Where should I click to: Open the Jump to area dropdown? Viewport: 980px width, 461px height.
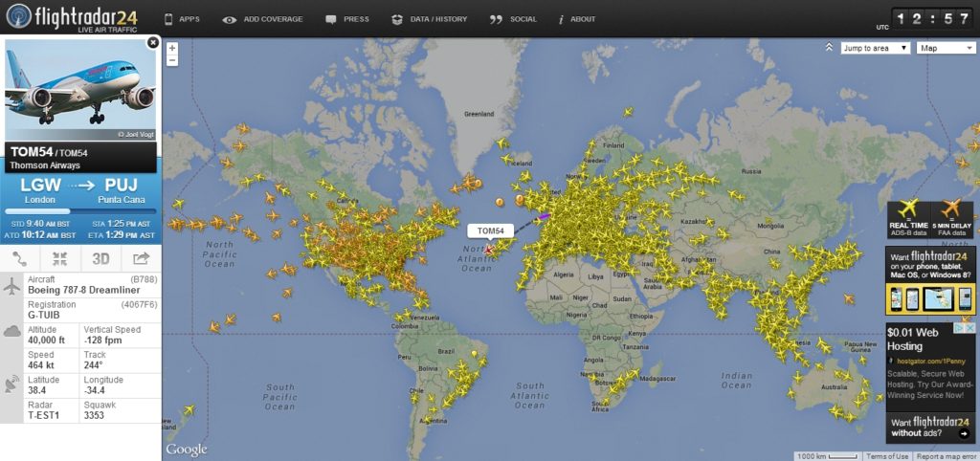coord(875,48)
